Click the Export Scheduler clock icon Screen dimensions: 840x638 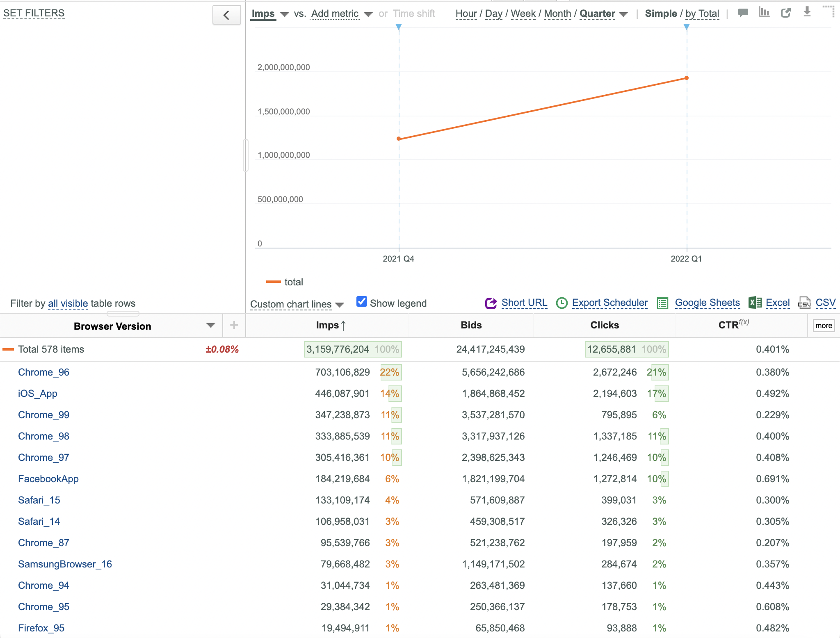562,303
